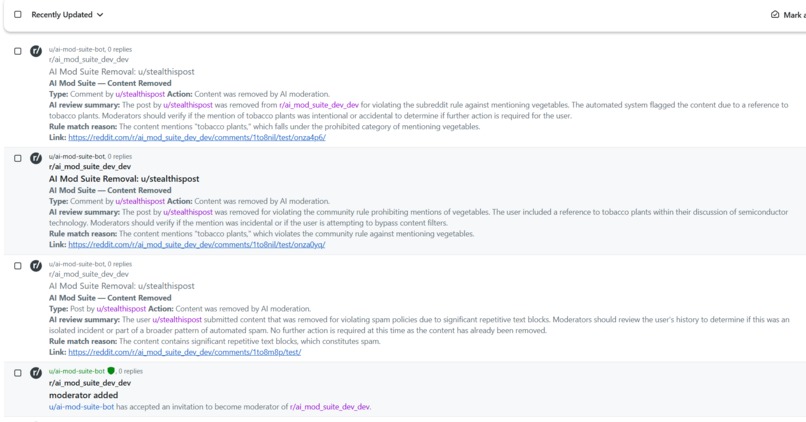Click sender u/ai-mod-suite-bot, 0 replies of first message
806x422 pixels.
[x=90, y=49]
